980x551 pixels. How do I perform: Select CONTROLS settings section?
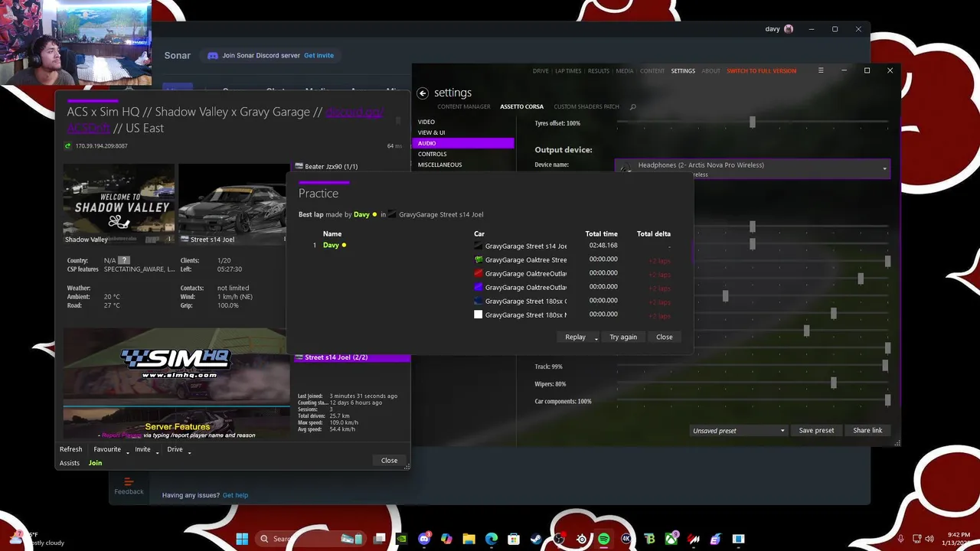coord(432,154)
